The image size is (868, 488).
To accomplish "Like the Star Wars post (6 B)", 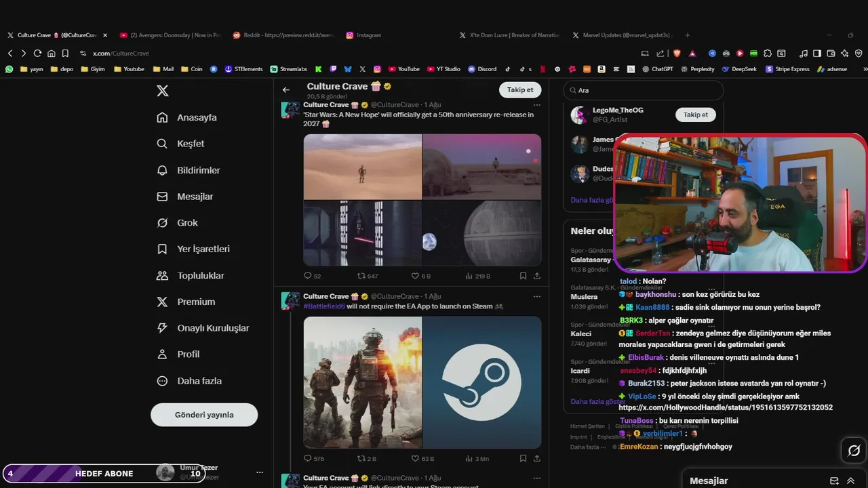I will pyautogui.click(x=421, y=276).
